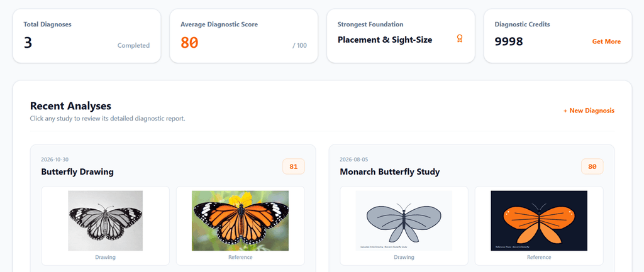Click the 2026-08-05 date label
Viewport: 644px width, 272px height.
(351, 160)
